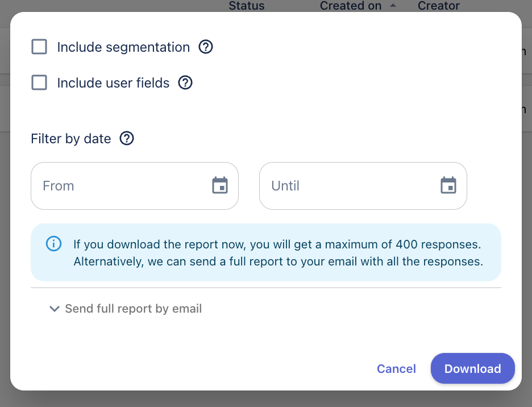Sort by the Created on column header
The image size is (532, 407).
tap(350, 6)
